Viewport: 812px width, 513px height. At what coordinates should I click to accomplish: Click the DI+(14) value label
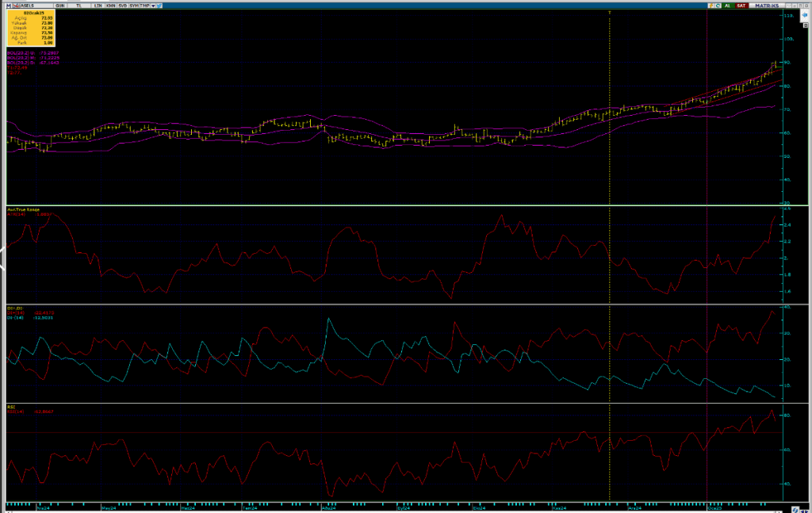point(30,313)
